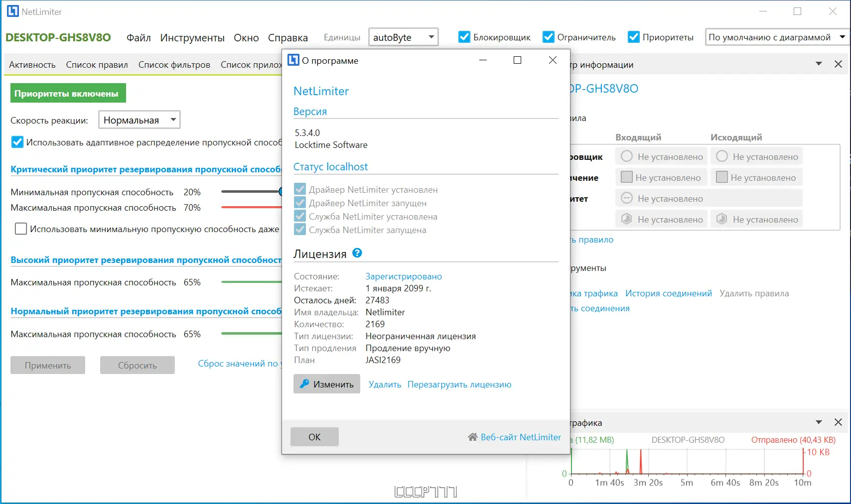Click the Служба NetLimiter запущена checkbox
Image resolution: width=851 pixels, height=504 pixels.
click(x=300, y=230)
